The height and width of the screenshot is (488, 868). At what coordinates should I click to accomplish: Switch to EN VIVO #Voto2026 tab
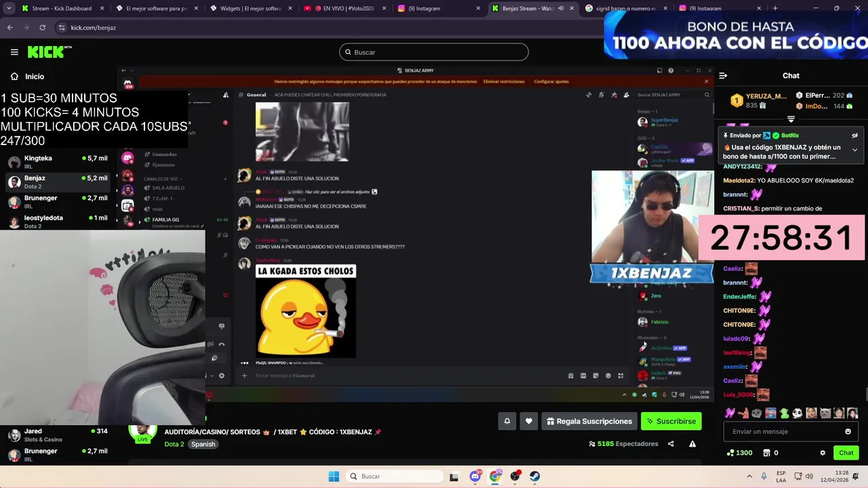344,8
